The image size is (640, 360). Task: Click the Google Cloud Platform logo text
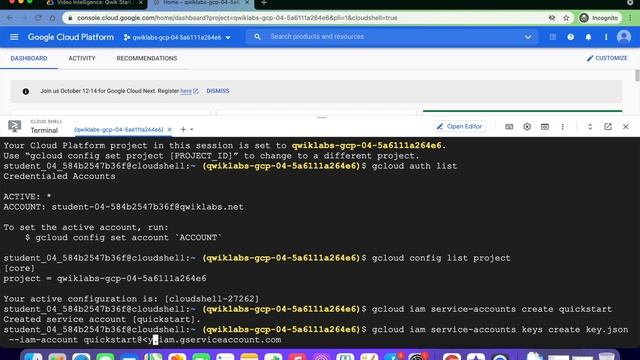click(71, 37)
